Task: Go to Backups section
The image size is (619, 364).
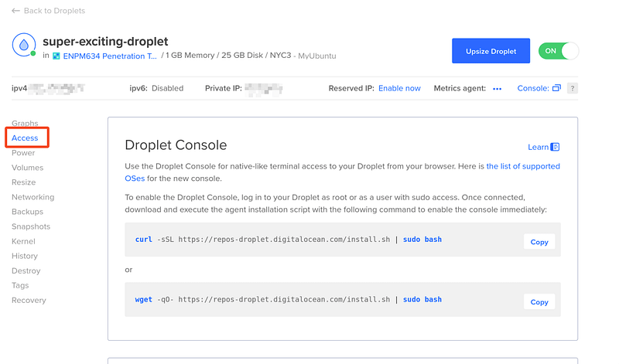Action: [27, 212]
